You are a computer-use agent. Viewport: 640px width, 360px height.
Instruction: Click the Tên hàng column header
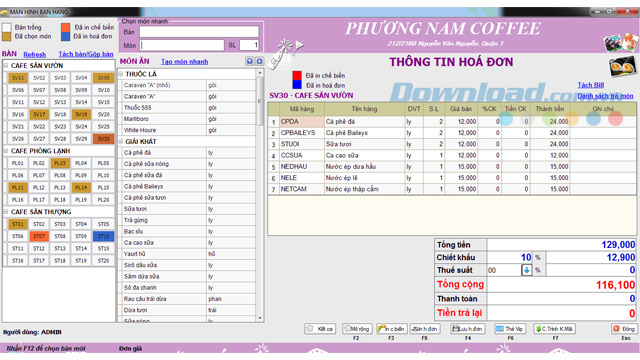[x=364, y=109]
